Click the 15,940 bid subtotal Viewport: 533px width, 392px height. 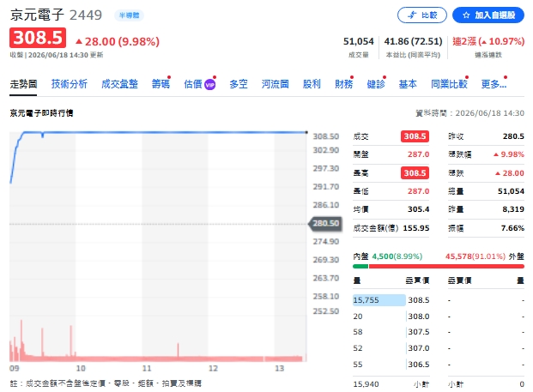tap(366, 384)
